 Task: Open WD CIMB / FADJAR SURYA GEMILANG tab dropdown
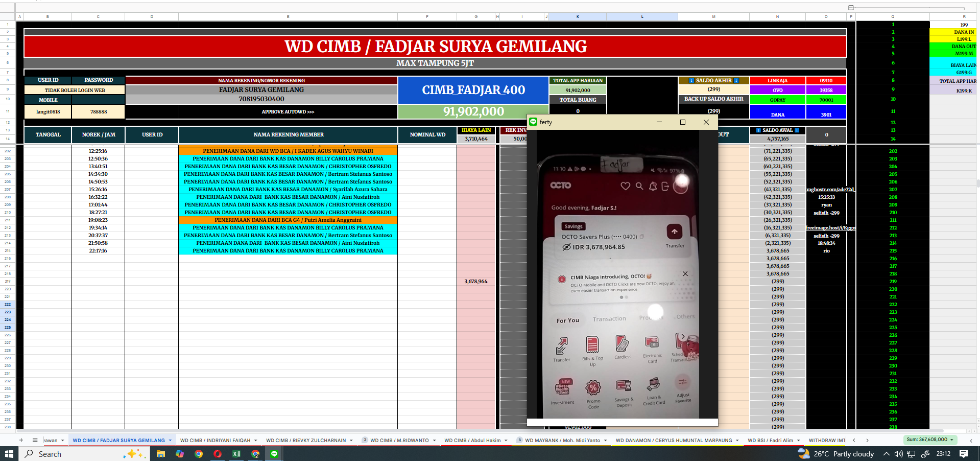(x=170, y=440)
